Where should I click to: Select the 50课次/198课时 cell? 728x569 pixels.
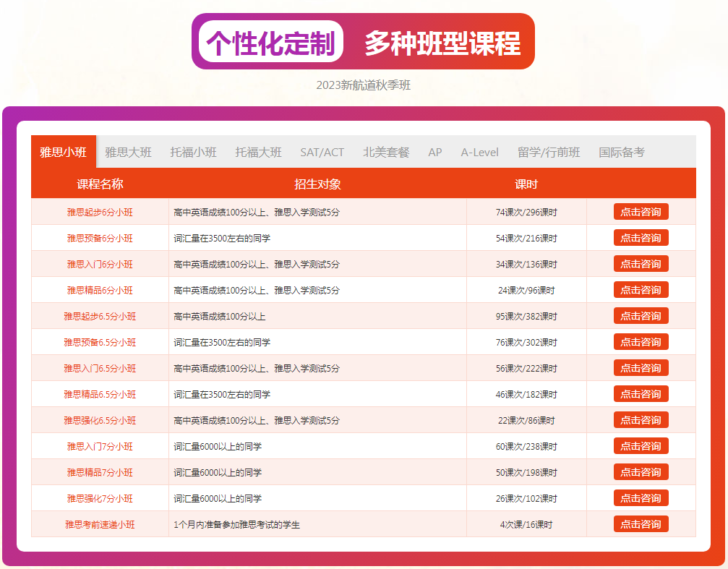(526, 472)
